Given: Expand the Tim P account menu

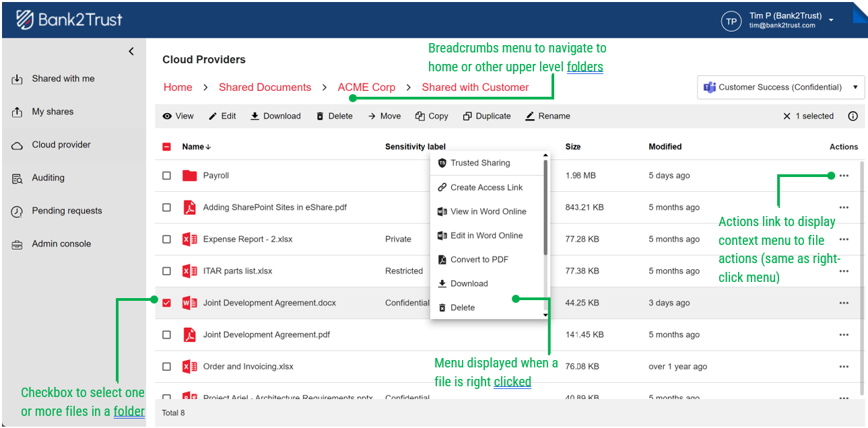Looking at the screenshot, I should [831, 20].
